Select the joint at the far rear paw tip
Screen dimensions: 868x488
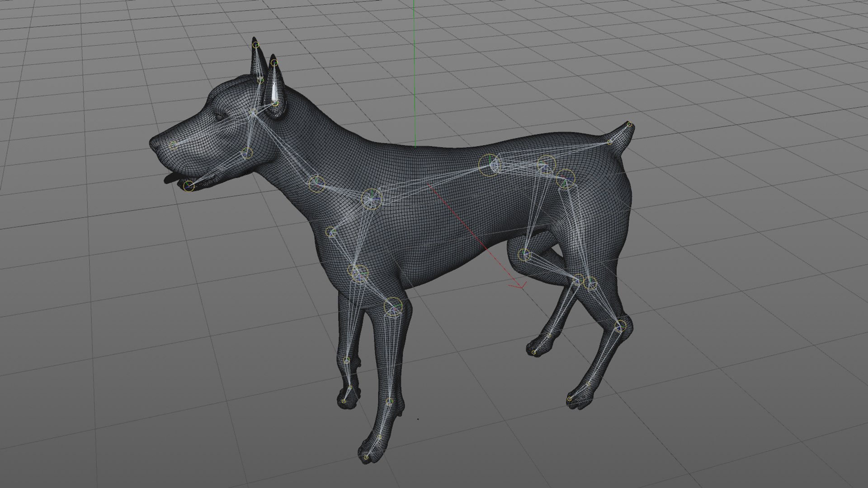point(534,352)
